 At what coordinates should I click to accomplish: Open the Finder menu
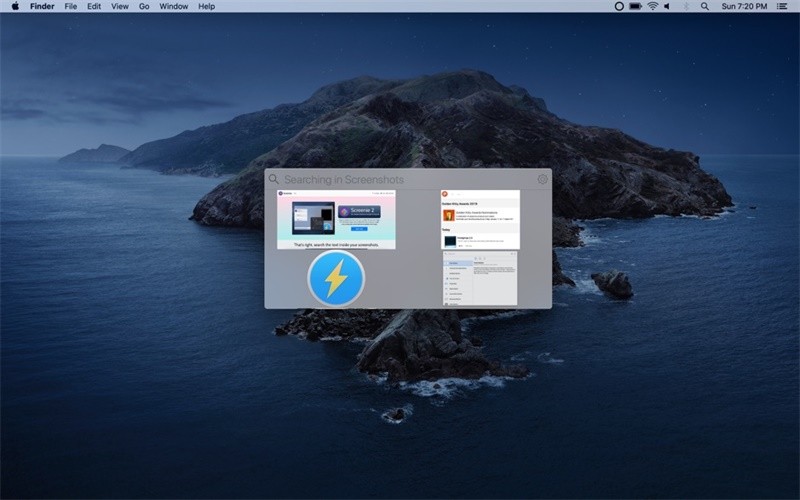[x=42, y=7]
